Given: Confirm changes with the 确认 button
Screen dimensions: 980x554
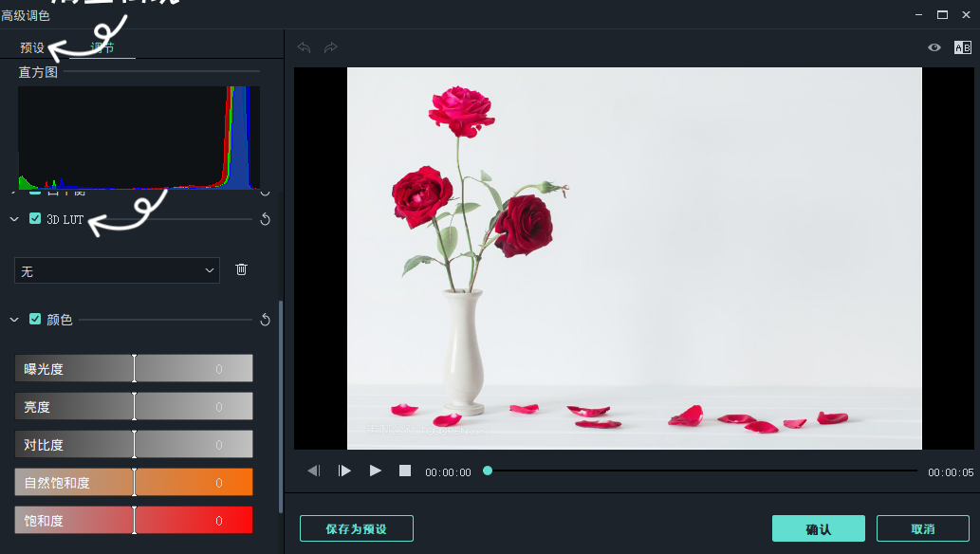Looking at the screenshot, I should 818,528.
